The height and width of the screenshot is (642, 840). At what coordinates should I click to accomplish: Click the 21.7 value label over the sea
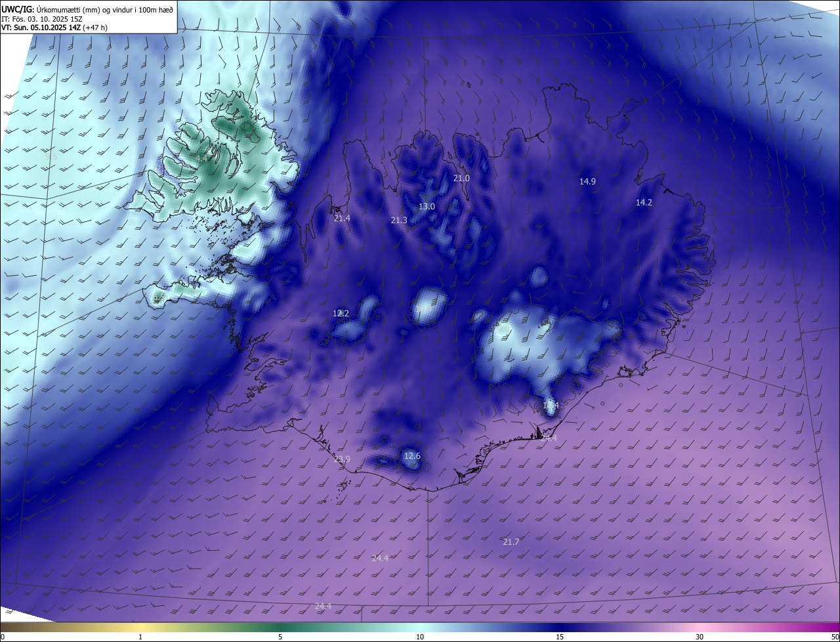(x=511, y=542)
